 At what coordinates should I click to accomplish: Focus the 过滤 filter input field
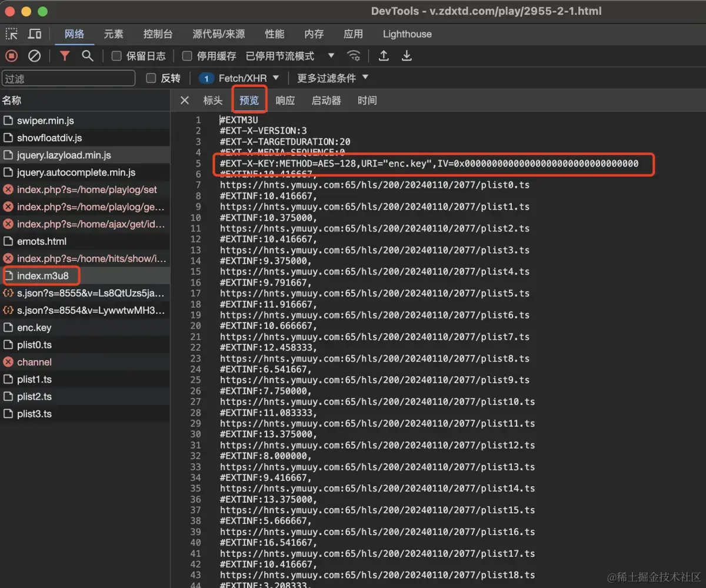pos(68,78)
